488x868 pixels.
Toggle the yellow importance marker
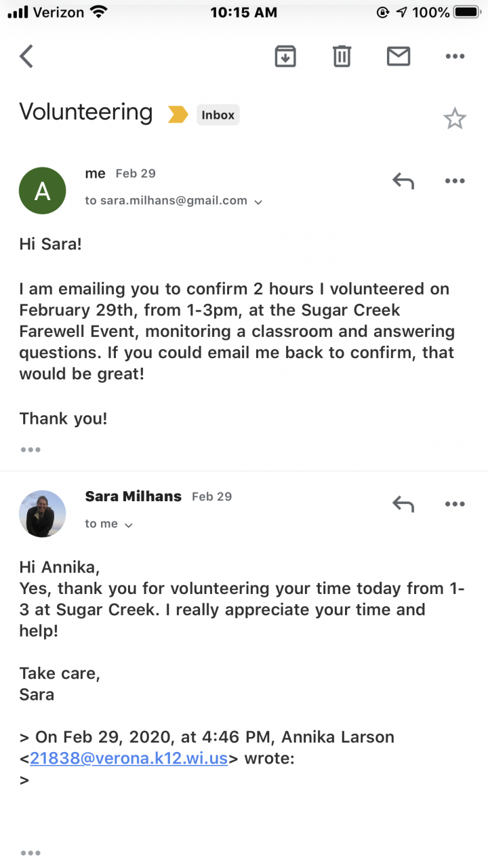(178, 115)
